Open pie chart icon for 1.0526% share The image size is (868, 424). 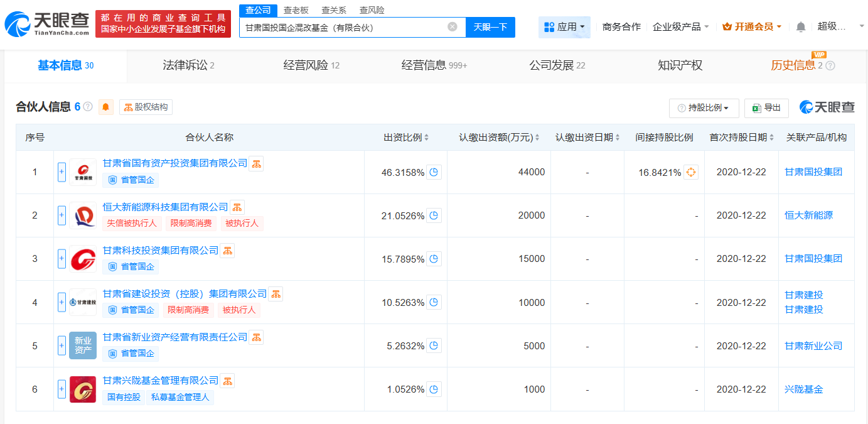pos(434,389)
